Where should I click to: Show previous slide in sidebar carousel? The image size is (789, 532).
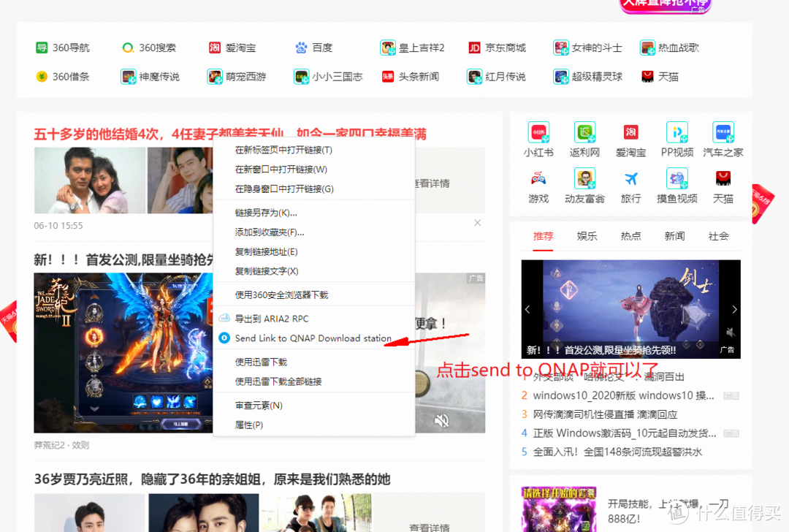(x=527, y=310)
